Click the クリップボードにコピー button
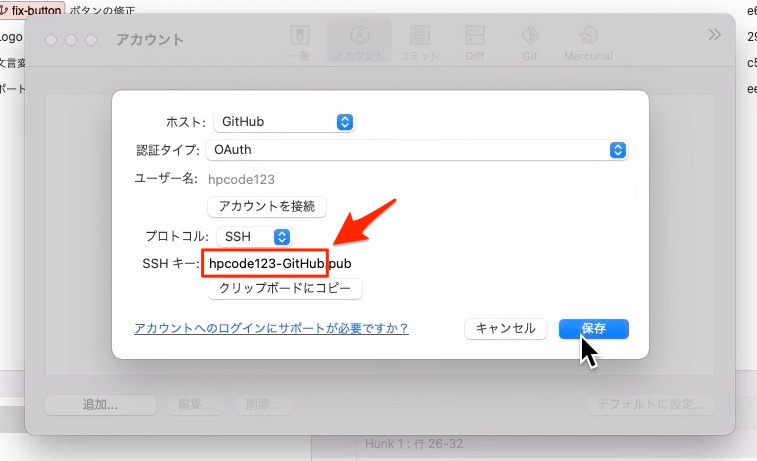Screen dimensions: 757x461 coord(284,288)
